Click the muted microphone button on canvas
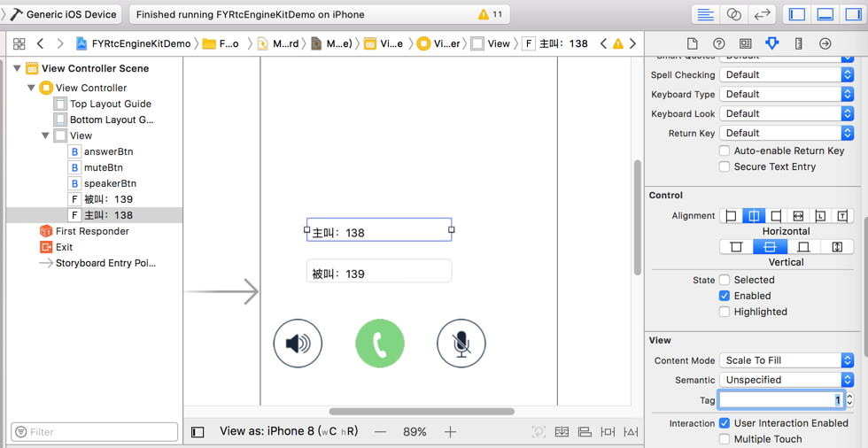Screen dimensions: 868x448 click(461, 344)
